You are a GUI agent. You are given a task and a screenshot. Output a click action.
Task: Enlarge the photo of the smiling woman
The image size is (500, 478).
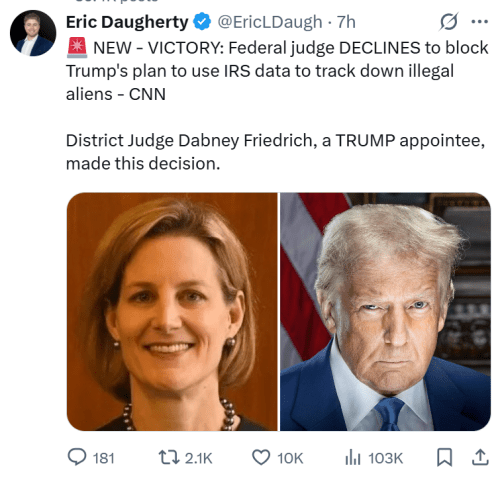point(172,312)
